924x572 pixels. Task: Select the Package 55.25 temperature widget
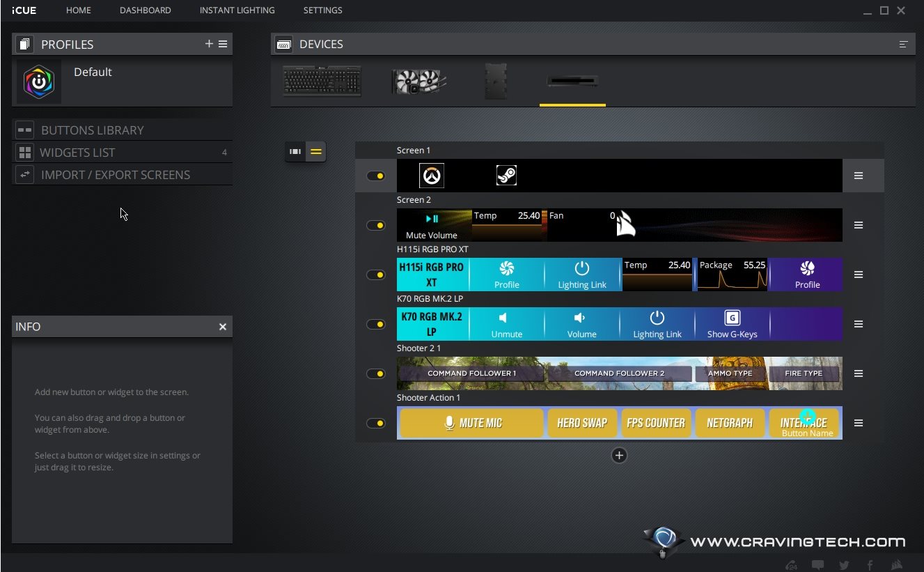pos(732,275)
